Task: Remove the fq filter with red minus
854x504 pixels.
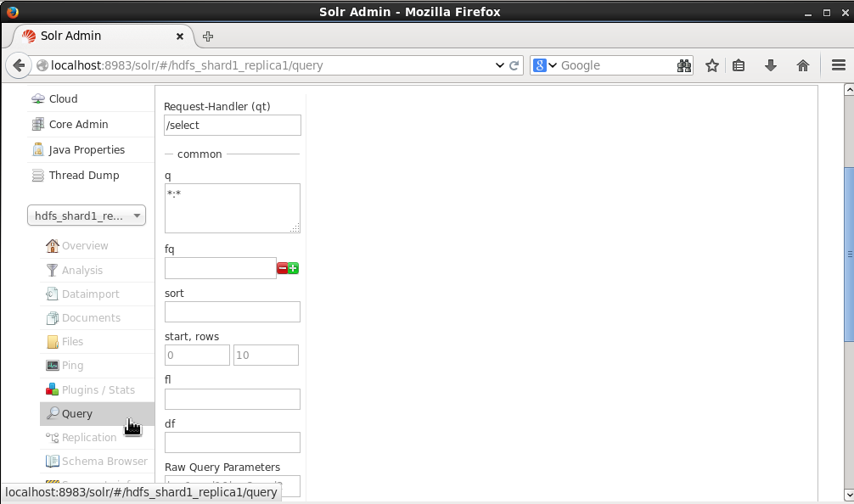Action: (x=282, y=268)
